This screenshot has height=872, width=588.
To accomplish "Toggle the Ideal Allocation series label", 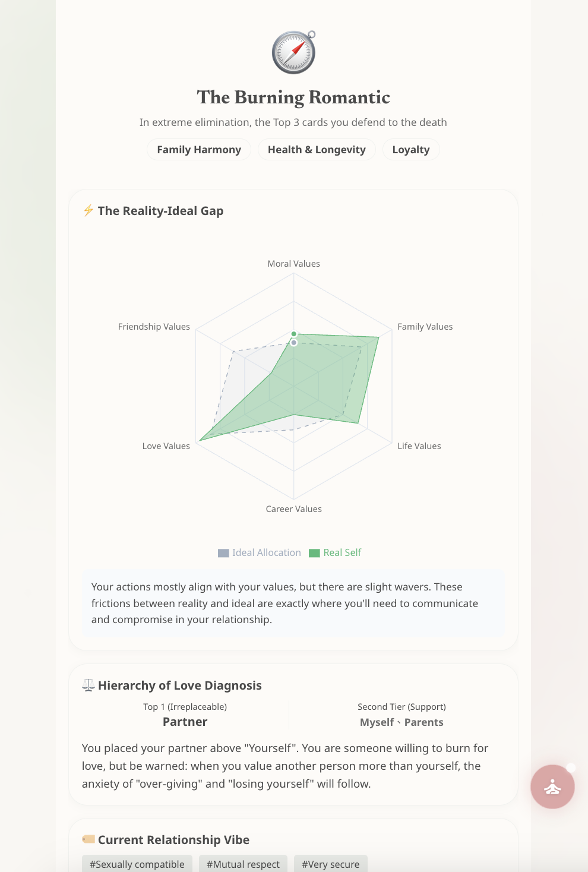I will coord(266,552).
